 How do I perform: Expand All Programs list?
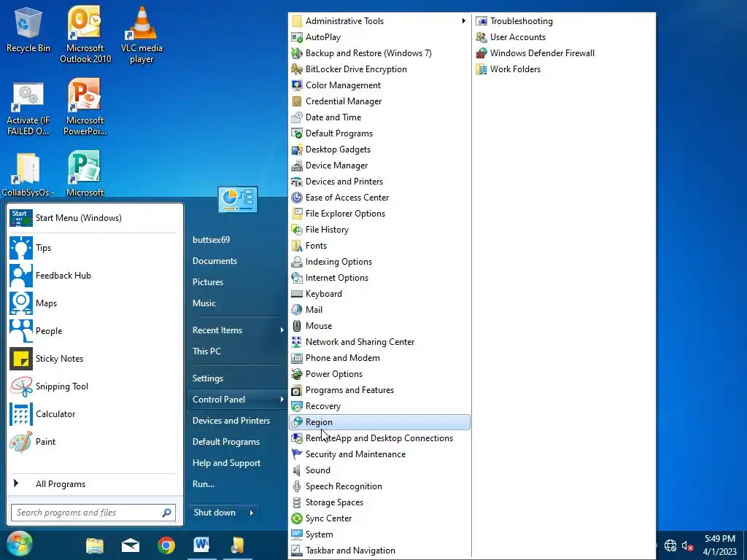pos(93,484)
